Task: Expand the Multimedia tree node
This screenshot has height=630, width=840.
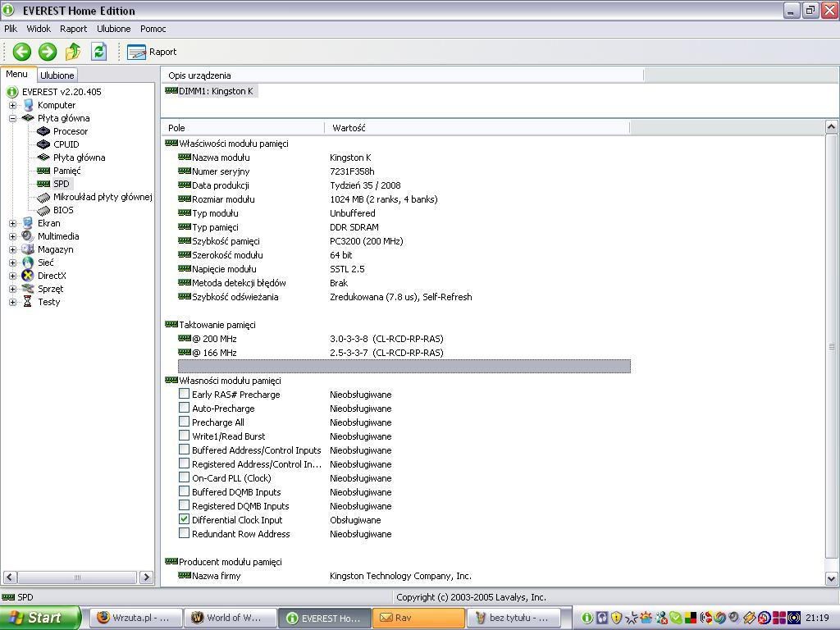Action: pos(12,236)
